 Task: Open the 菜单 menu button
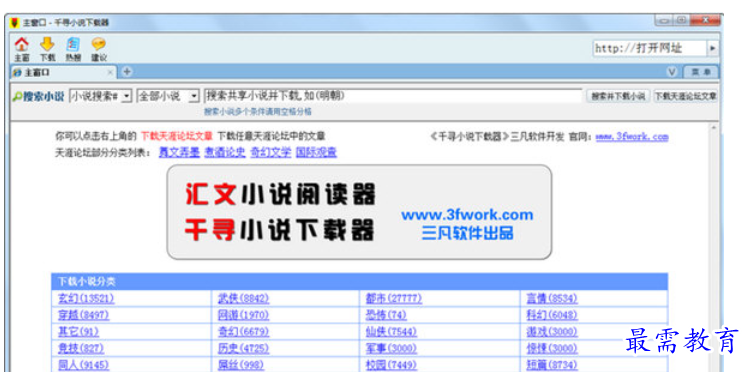click(700, 72)
